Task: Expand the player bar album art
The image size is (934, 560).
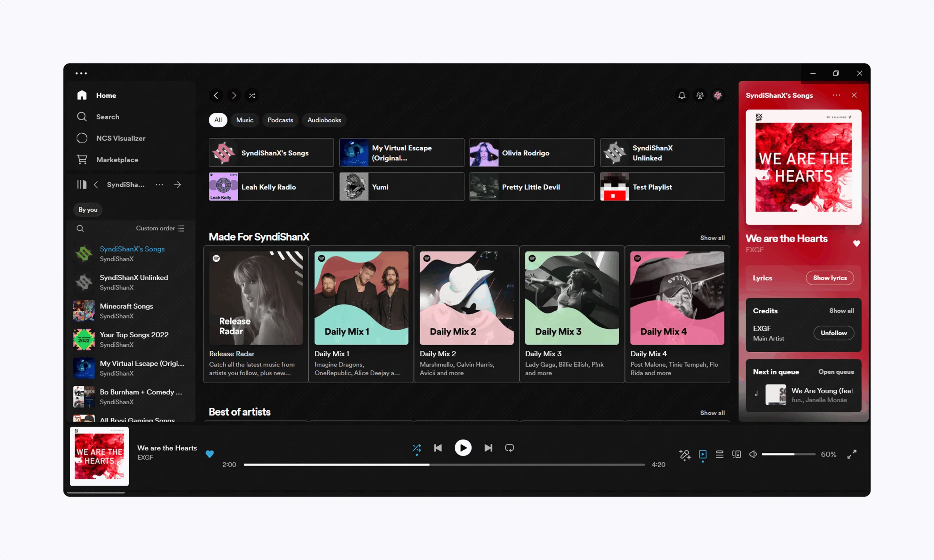Action: click(99, 456)
